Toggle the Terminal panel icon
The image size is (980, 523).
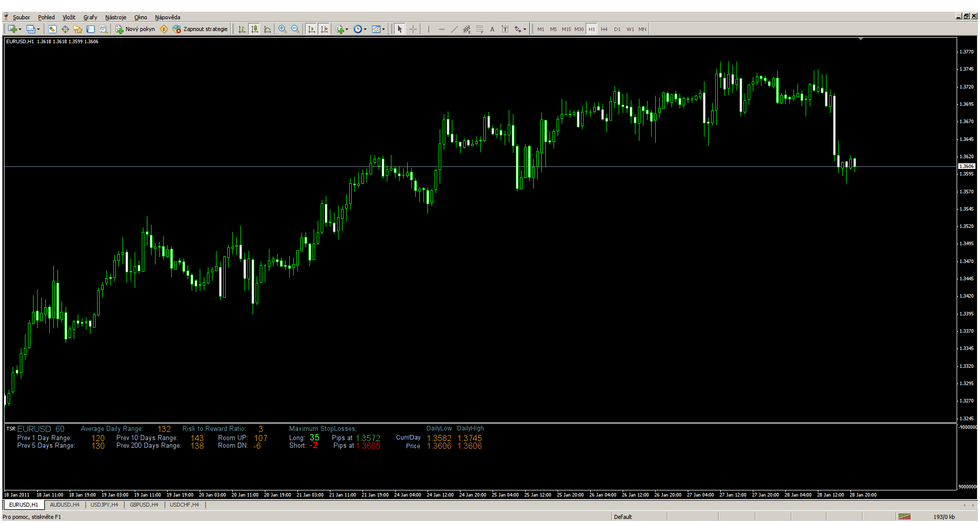[90, 29]
